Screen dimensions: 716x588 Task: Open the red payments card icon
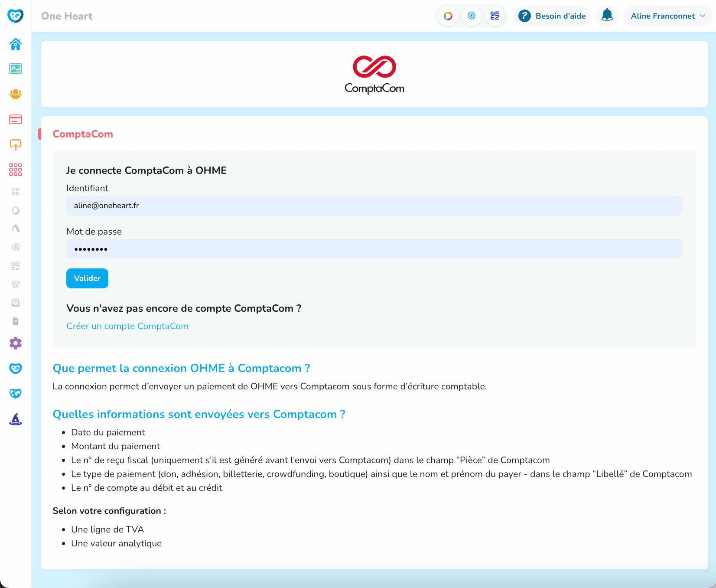click(x=16, y=119)
